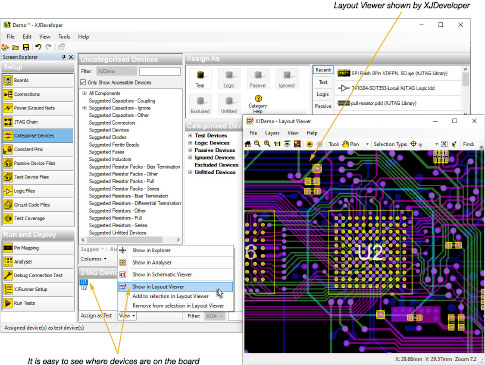
Task: Open the Debug Connection Test wrench icon
Action: [8, 275]
